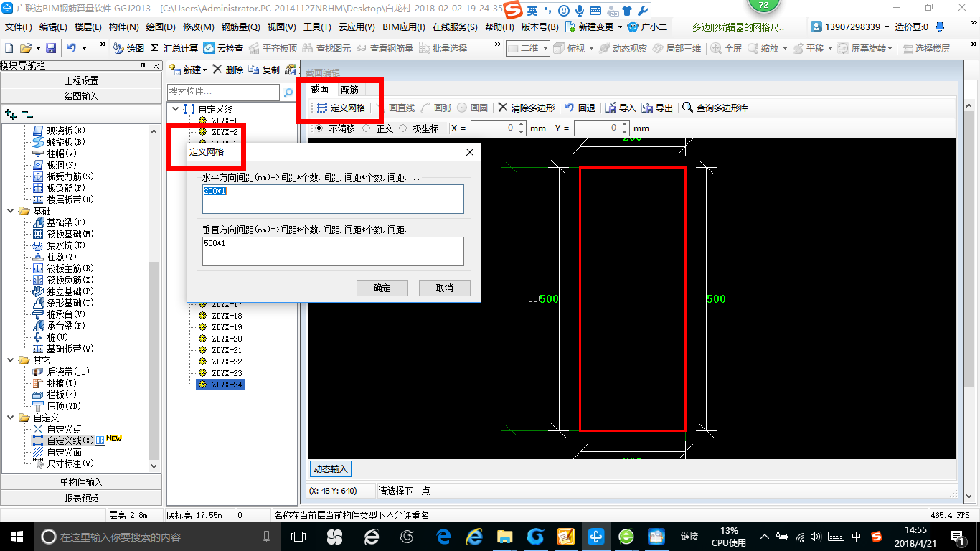Image resolution: width=980 pixels, height=551 pixels.
Task: Click the navigation tree vertical scrollbar
Action: tap(154, 359)
